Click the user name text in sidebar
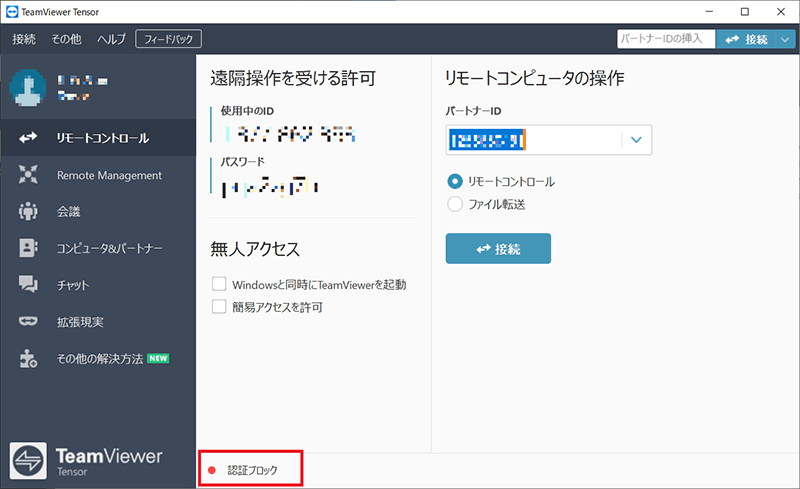 coord(82,81)
